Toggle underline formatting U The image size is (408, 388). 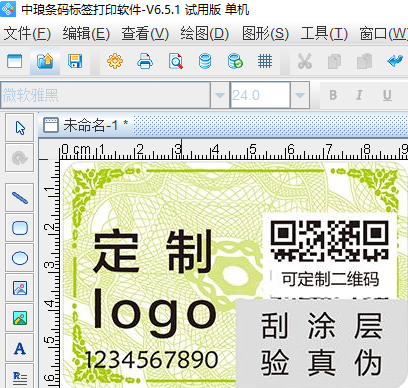pyautogui.click(x=387, y=95)
